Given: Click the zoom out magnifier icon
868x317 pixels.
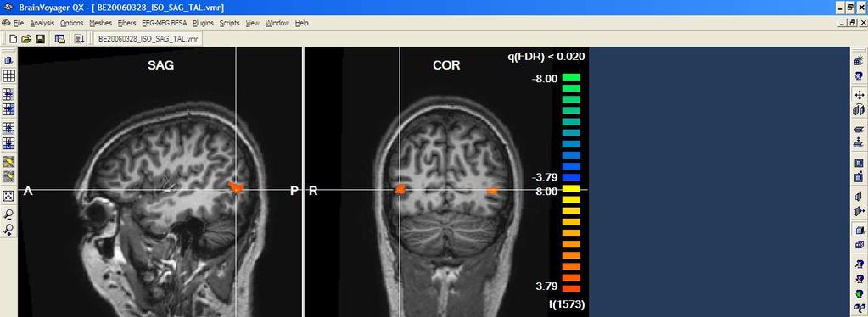Looking at the screenshot, I should (x=8, y=214).
